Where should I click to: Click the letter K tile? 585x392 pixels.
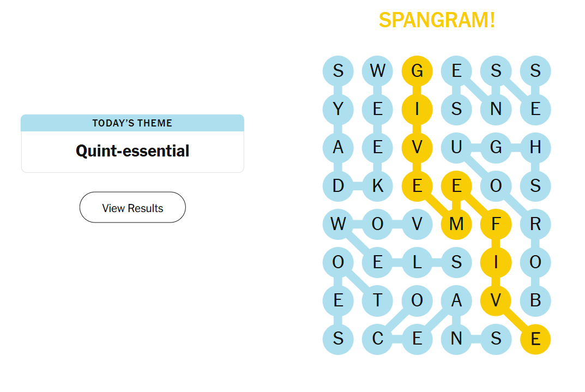(377, 186)
